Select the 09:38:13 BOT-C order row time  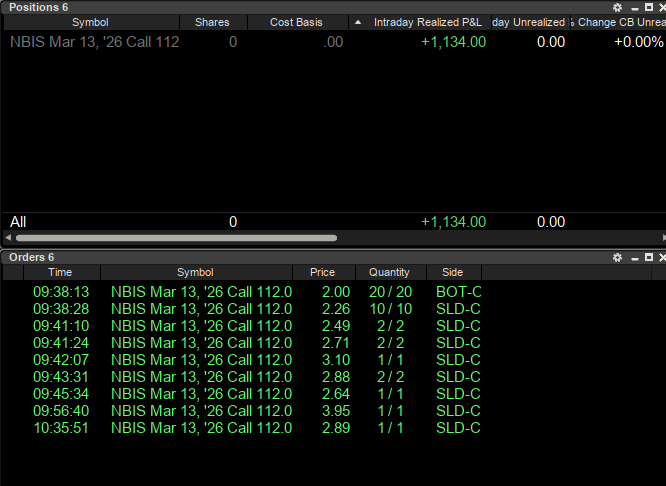[61, 292]
